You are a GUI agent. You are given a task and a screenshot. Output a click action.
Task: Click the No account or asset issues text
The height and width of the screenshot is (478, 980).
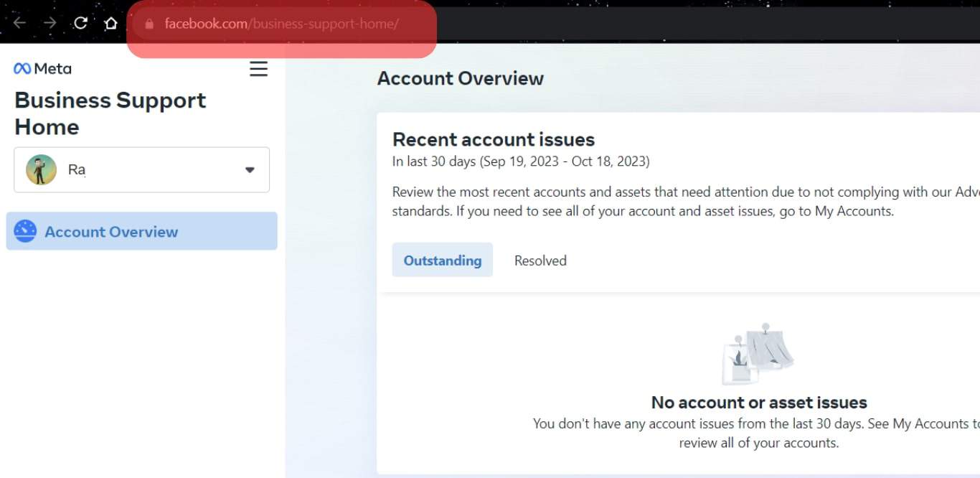point(759,402)
